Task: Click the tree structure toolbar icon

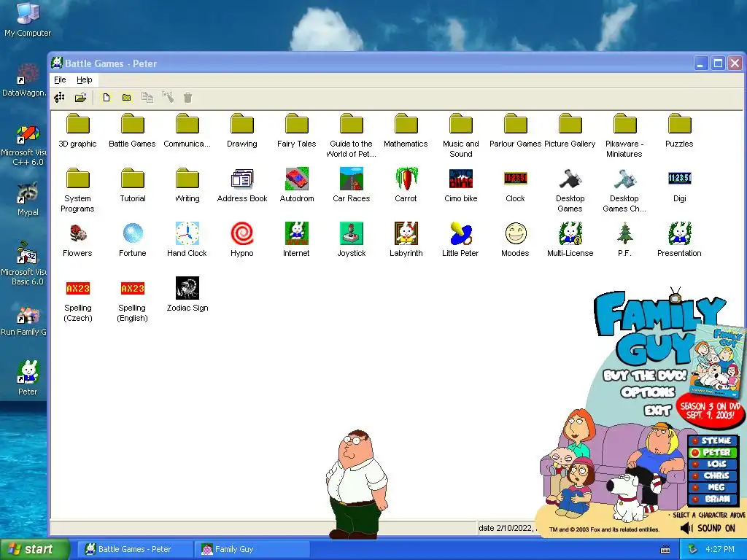Action: click(60, 98)
